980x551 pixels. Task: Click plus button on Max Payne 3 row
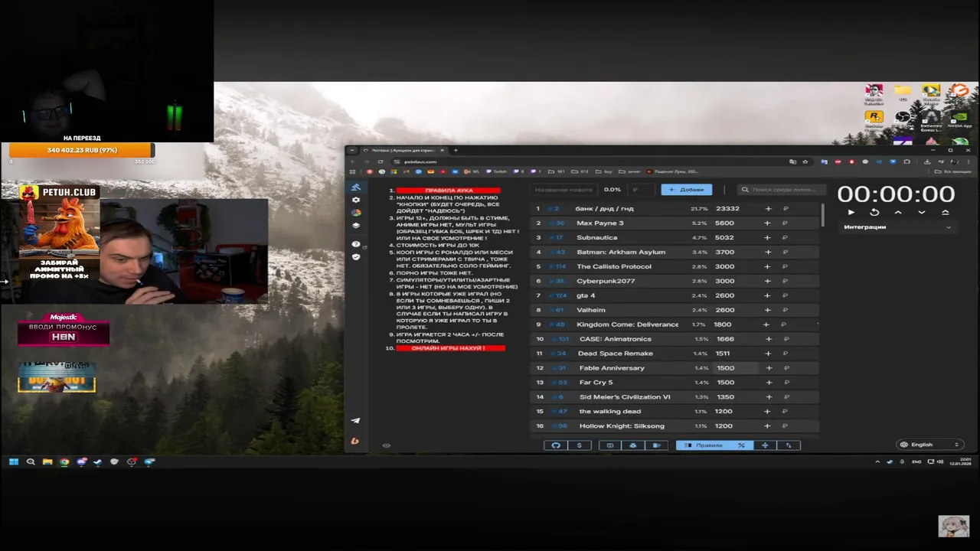pos(767,223)
